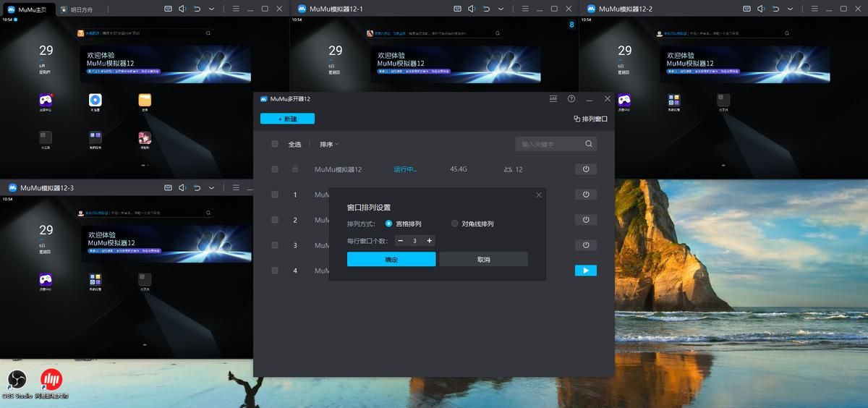Click the volume icon in MuMu模拟器12-3 window
The image size is (868, 408).
182,188
